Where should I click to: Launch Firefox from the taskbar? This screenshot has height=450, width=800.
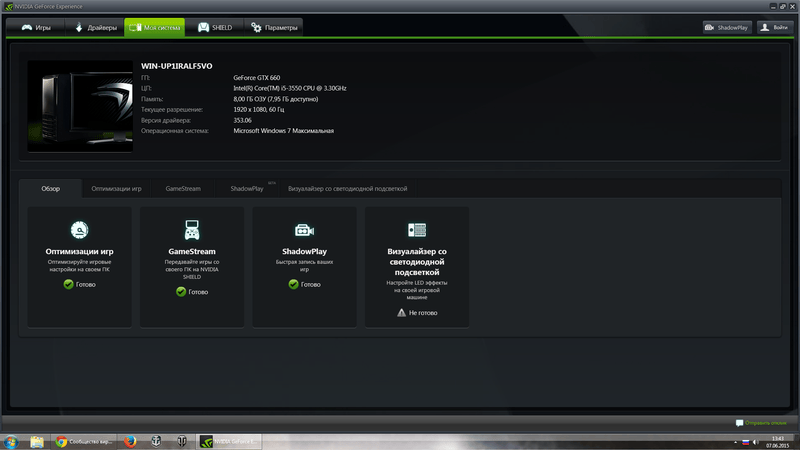[130, 440]
